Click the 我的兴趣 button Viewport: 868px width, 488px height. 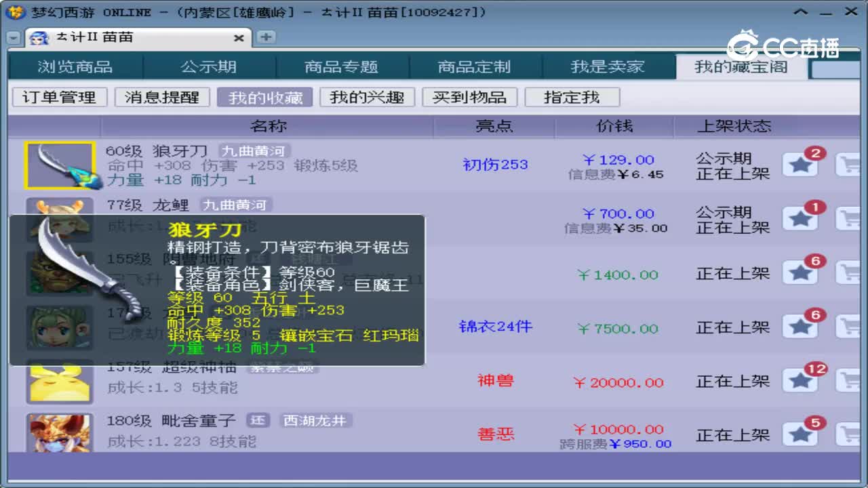click(367, 97)
